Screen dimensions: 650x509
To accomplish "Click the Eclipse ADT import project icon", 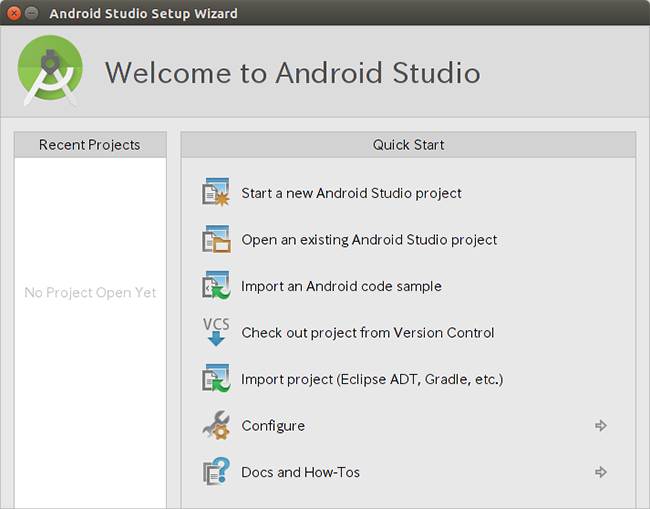I will (x=216, y=378).
